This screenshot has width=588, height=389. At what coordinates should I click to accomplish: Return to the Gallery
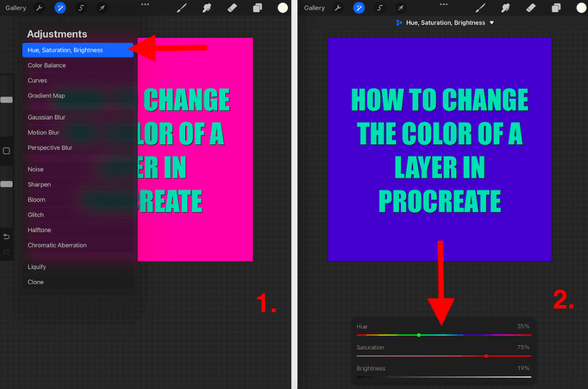[x=16, y=7]
